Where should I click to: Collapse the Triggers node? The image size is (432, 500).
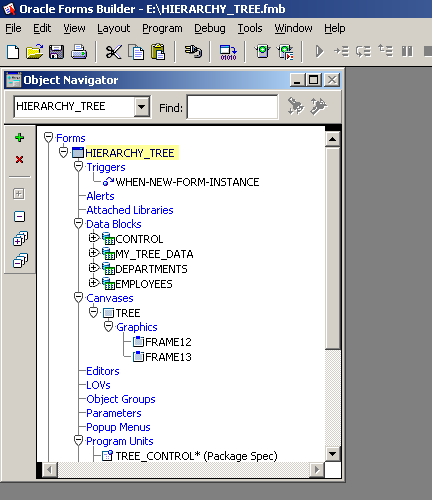click(x=78, y=166)
